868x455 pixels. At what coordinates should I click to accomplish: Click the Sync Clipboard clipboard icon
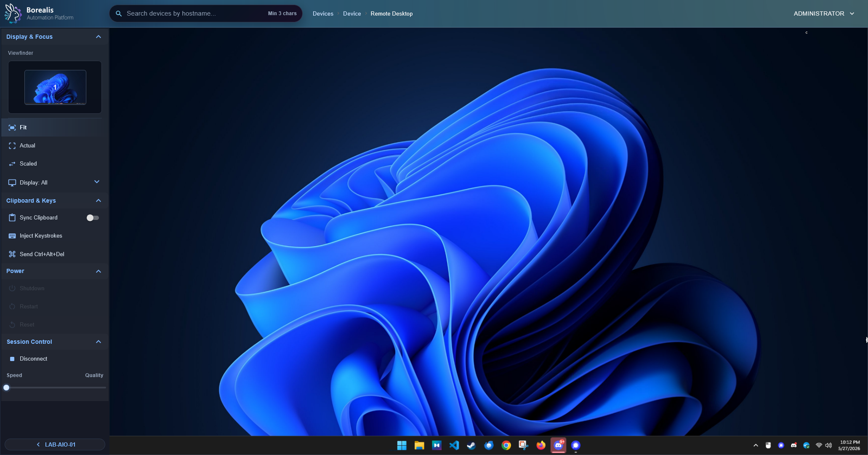click(12, 217)
